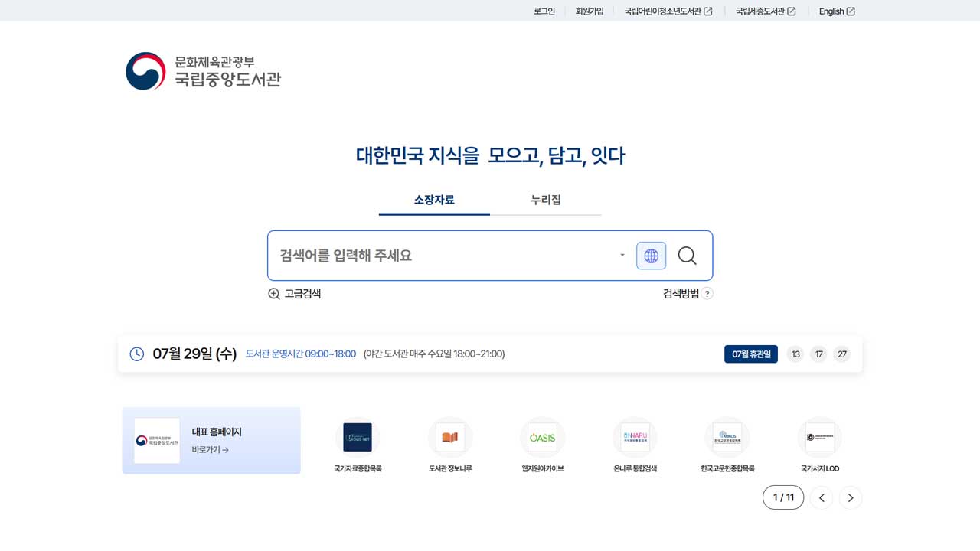980x551 pixels.
Task: Click 바로가기 under 대표 홈페이지
Action: pyautogui.click(x=211, y=450)
